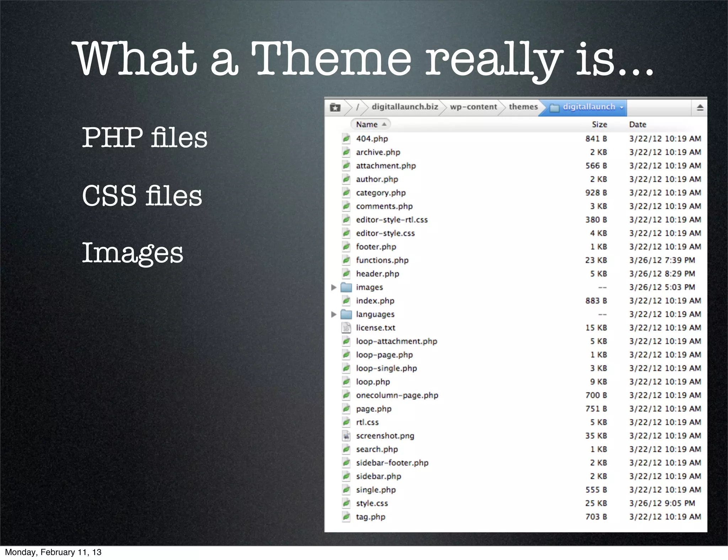Viewport: 728px width, 560px height.
Task: Click the archive.php file icon
Action: (x=346, y=152)
